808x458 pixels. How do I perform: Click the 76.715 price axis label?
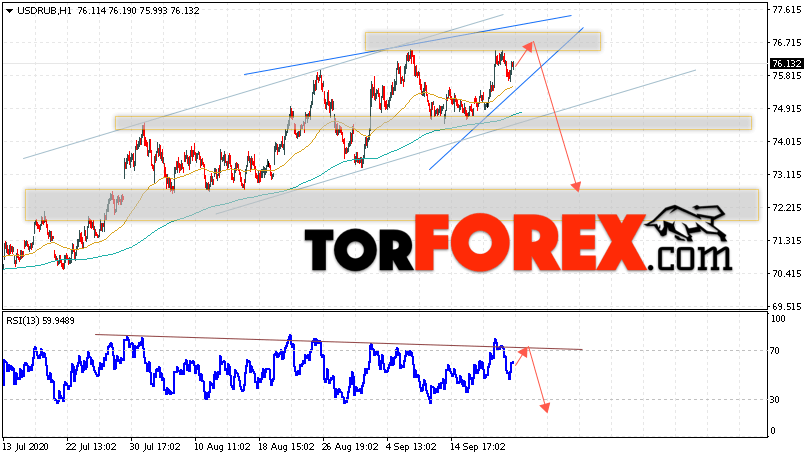[786, 43]
